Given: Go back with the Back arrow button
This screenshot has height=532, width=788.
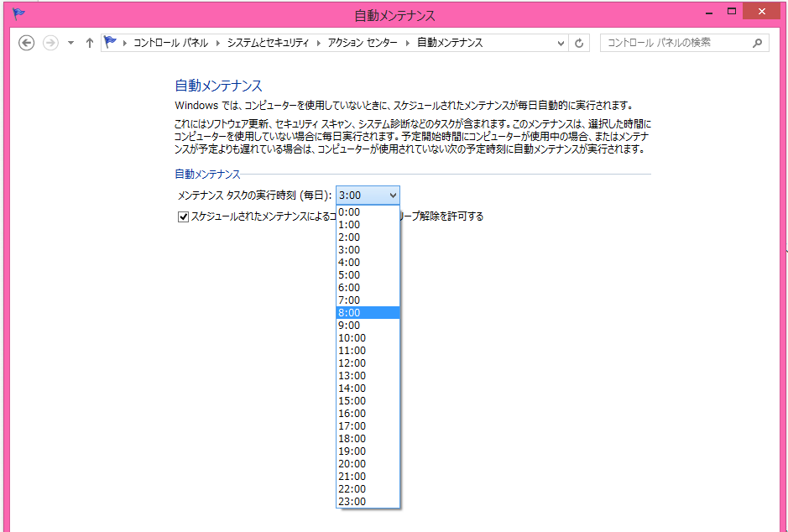Looking at the screenshot, I should [x=27, y=43].
